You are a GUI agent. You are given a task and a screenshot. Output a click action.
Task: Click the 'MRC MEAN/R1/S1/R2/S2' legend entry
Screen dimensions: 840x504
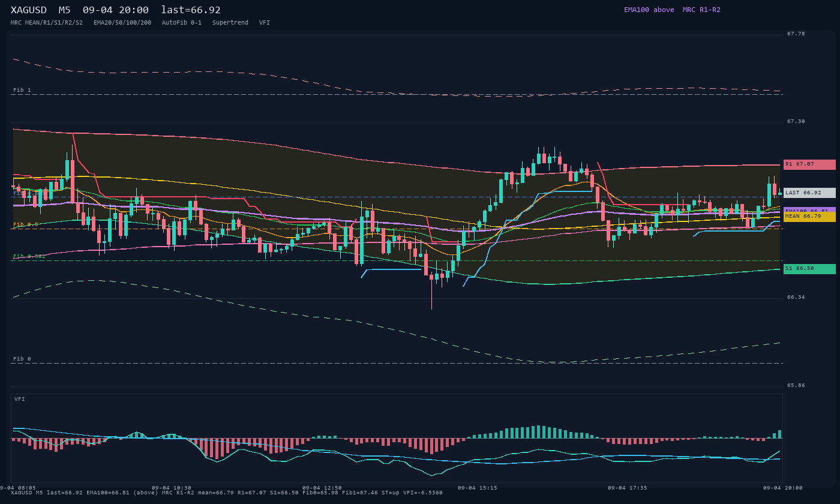pos(47,23)
